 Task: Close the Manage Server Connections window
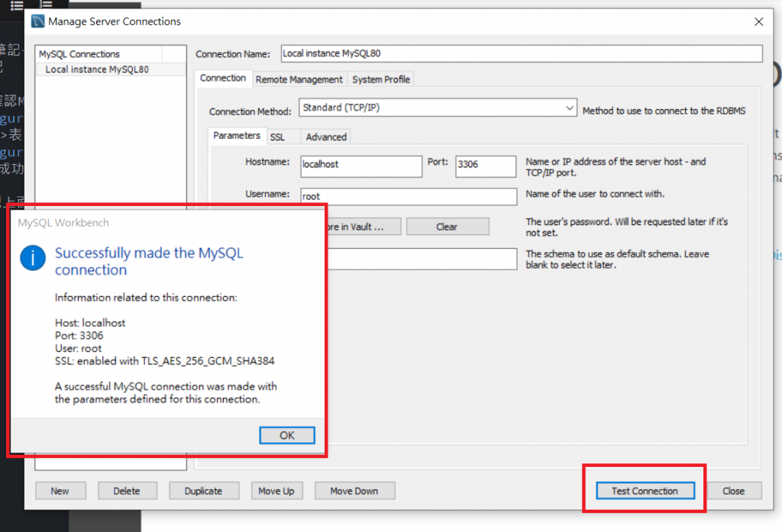point(758,21)
